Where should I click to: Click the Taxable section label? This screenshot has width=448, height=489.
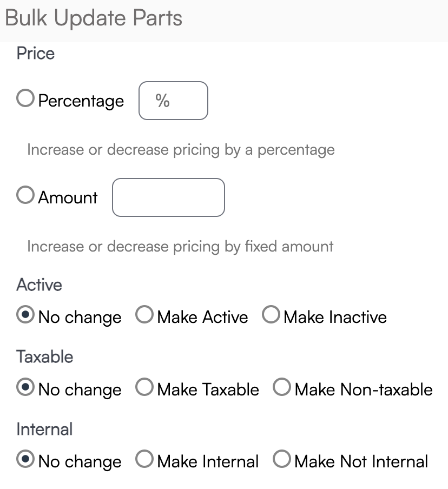point(45,357)
